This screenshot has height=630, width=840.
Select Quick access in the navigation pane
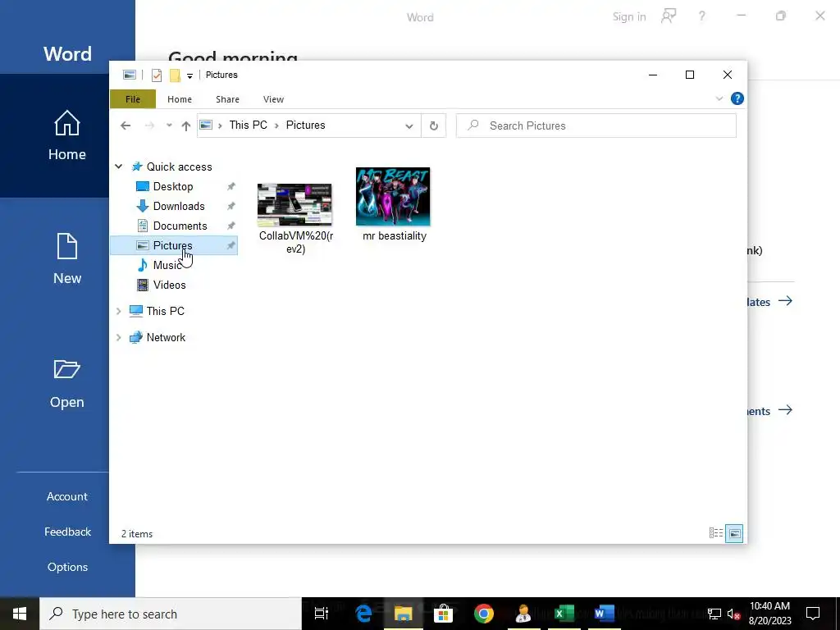click(x=179, y=167)
